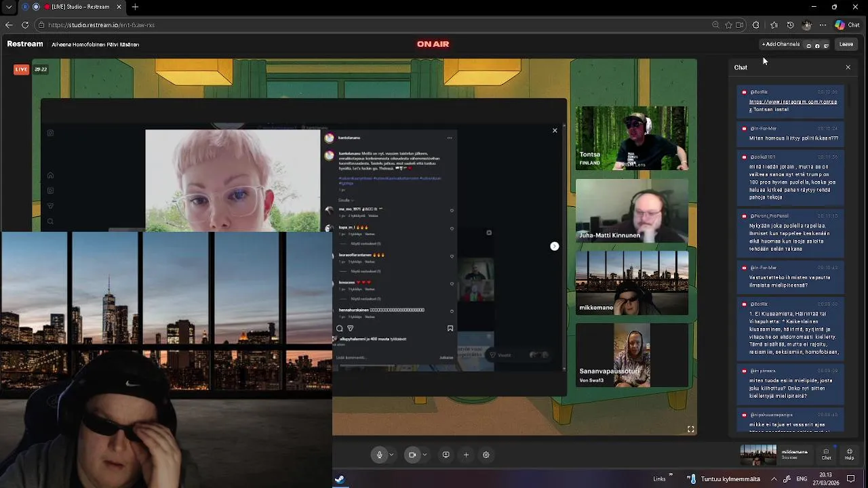Select mikkomane source thumbnail at bottom
The image size is (868, 488).
pos(758,455)
